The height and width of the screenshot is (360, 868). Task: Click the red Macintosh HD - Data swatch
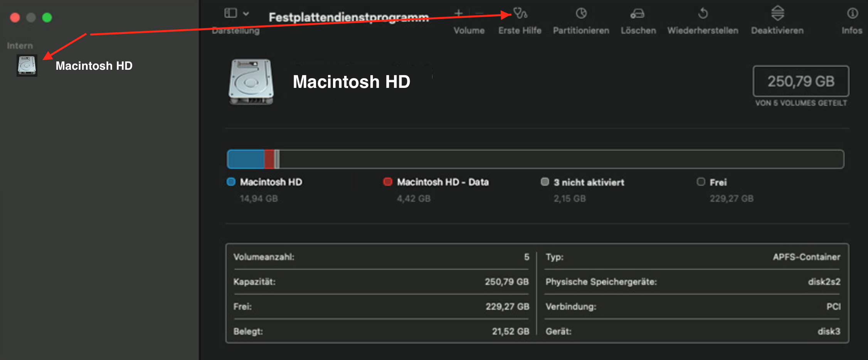(388, 182)
